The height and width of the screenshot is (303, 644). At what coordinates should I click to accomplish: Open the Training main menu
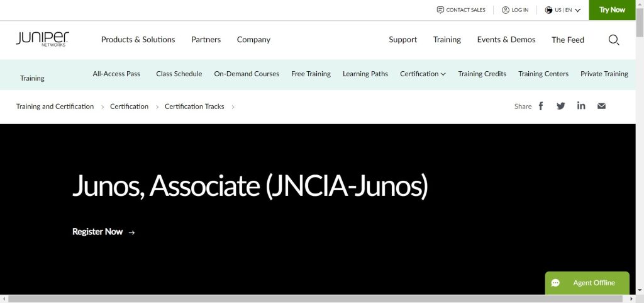(447, 40)
